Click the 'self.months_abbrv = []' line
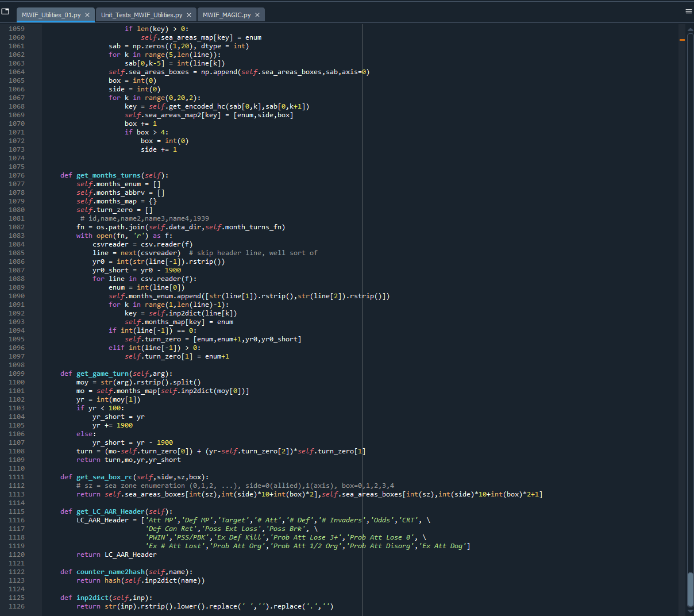Screen dimensions: 694x616 tap(121, 192)
